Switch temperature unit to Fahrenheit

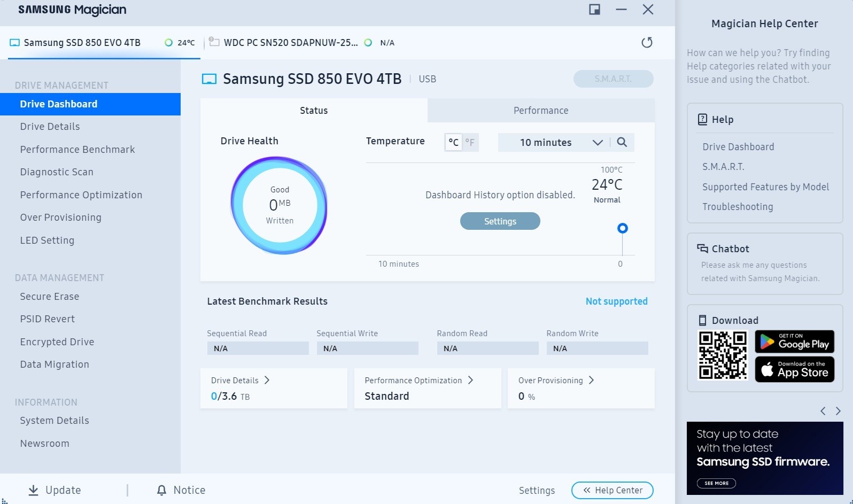(x=470, y=142)
